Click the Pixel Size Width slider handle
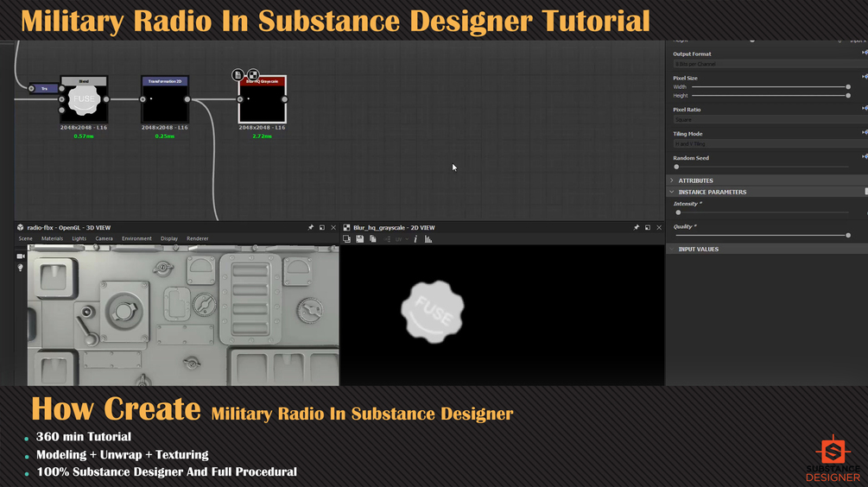The height and width of the screenshot is (487, 868). (x=848, y=87)
